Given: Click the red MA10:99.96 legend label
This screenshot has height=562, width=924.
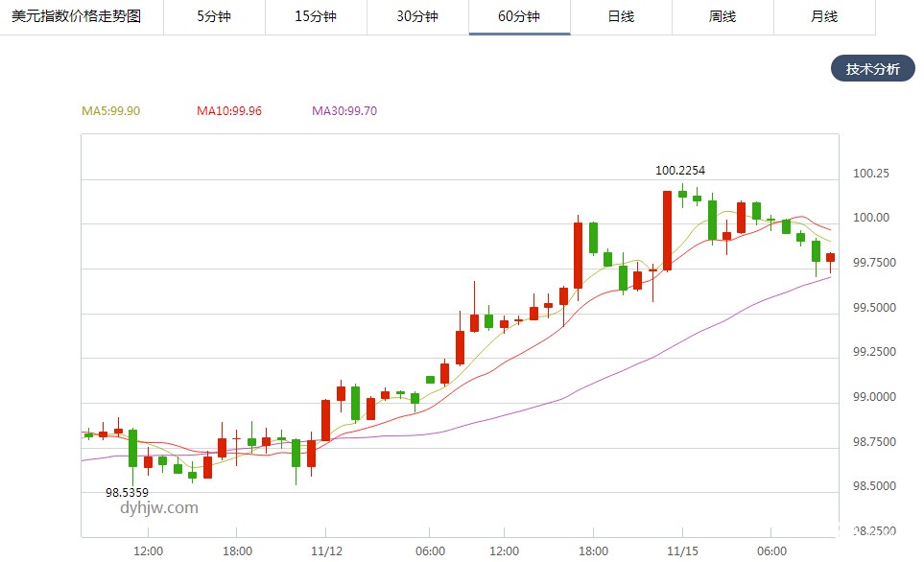Looking at the screenshot, I should [x=229, y=111].
